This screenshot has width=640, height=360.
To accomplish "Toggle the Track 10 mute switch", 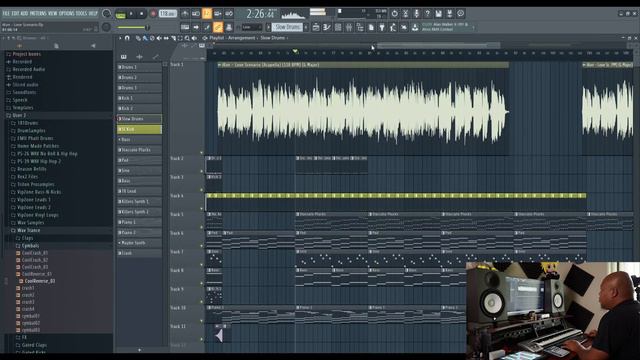I will coord(201,321).
